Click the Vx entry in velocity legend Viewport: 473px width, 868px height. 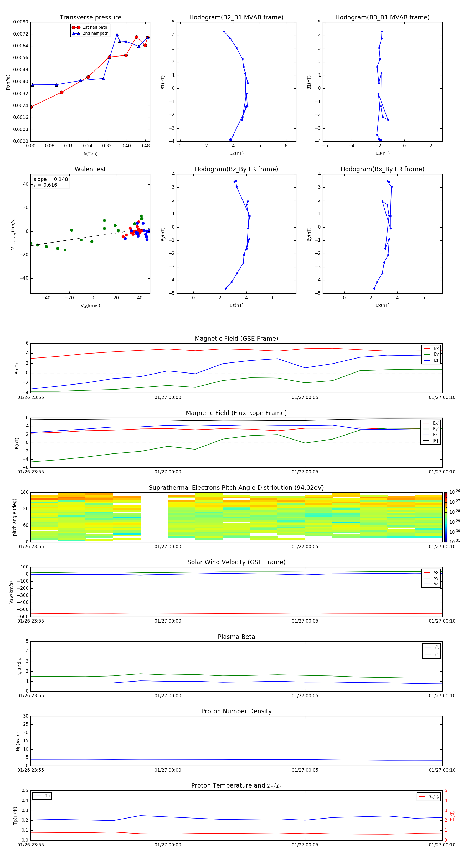pos(431,573)
